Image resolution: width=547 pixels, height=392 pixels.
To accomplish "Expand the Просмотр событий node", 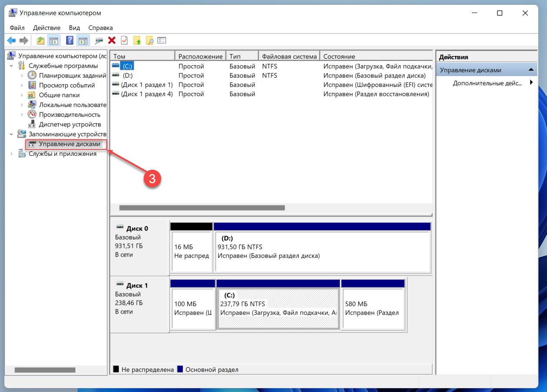I will (x=22, y=86).
